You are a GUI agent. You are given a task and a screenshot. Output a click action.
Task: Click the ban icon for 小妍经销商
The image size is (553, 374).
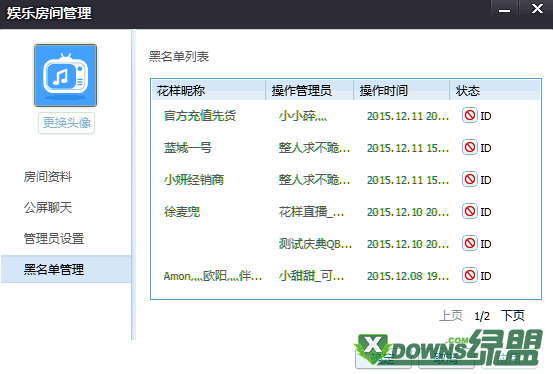(470, 179)
